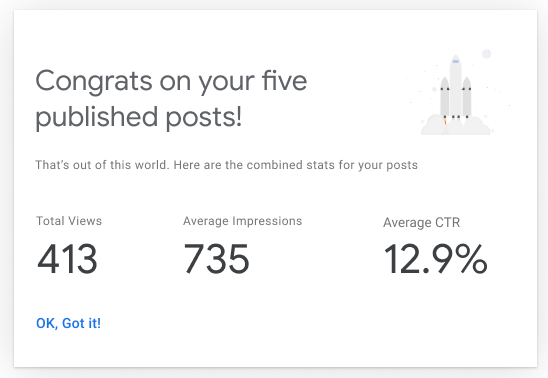548x378 pixels.
Task: Click the rocket launch illustration
Action: (456, 93)
